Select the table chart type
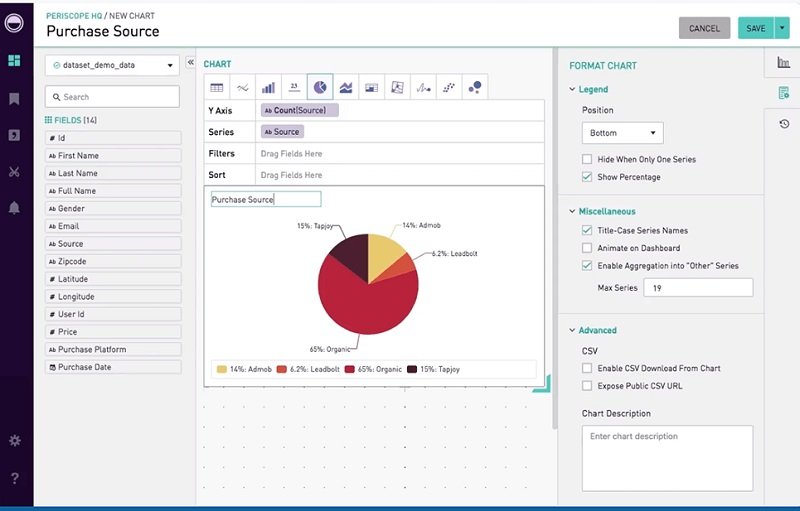The height and width of the screenshot is (511, 800). click(x=217, y=88)
